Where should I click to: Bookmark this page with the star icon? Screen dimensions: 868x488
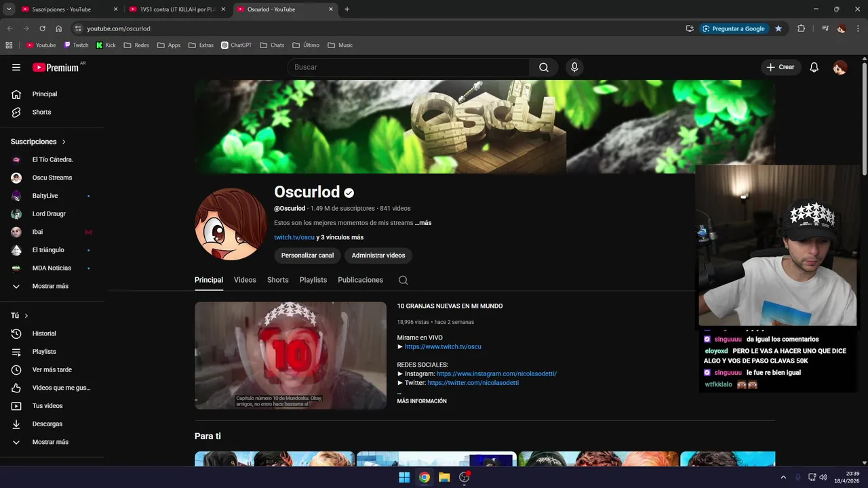coord(778,28)
